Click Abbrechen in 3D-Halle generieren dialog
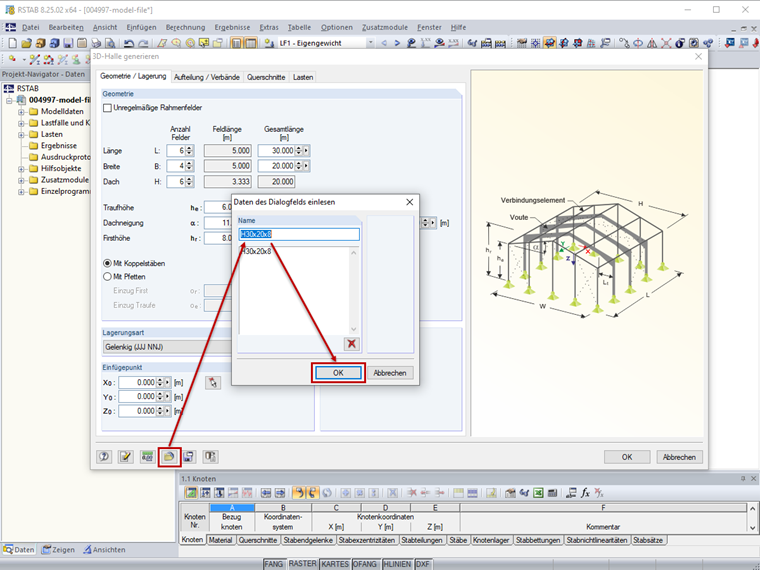 [679, 457]
